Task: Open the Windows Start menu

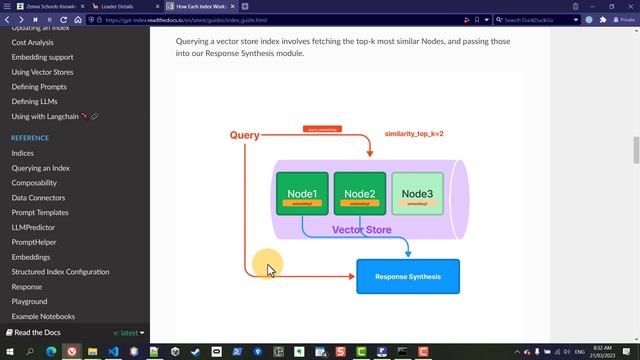Action: (x=9, y=351)
